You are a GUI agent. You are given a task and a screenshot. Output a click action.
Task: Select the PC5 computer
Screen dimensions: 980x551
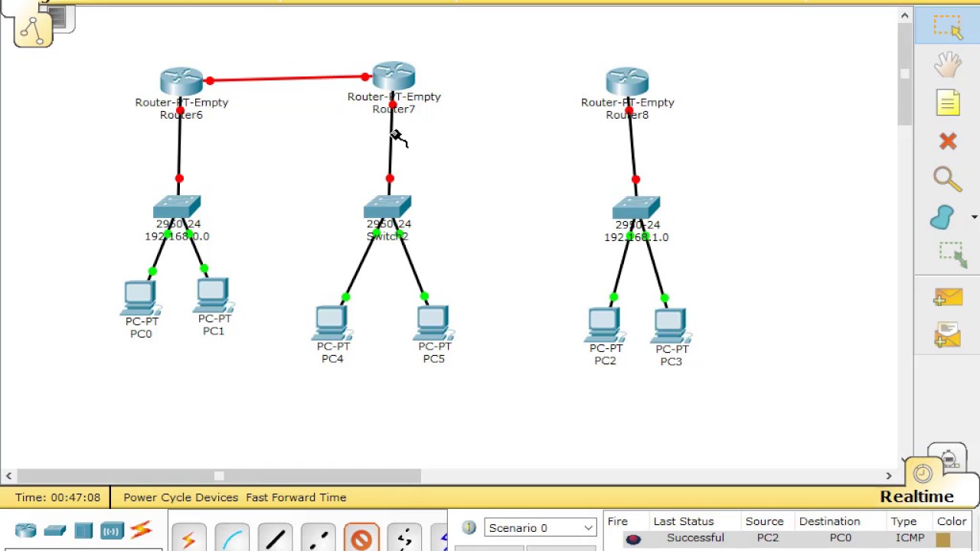coord(433,324)
